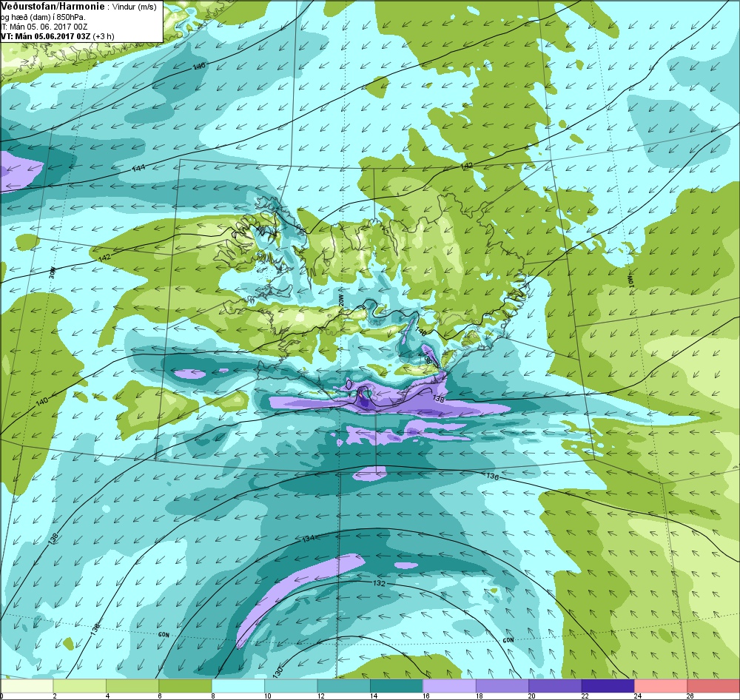Click the legend value '16' below the color bar
Screen dimensions: 740x700
click(425, 696)
